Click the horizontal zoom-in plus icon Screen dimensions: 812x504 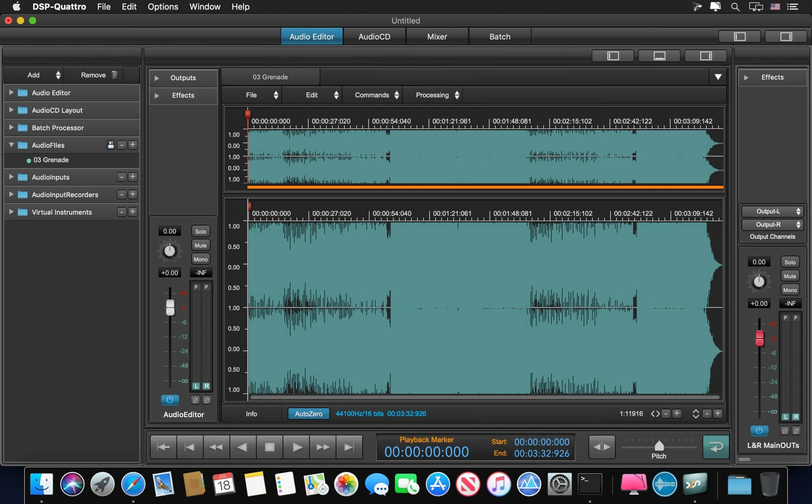677,414
